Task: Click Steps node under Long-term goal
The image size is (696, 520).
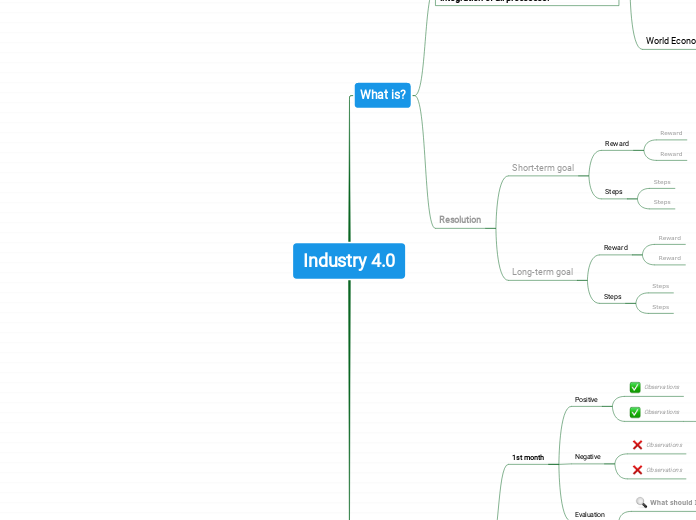Action: [x=612, y=296]
